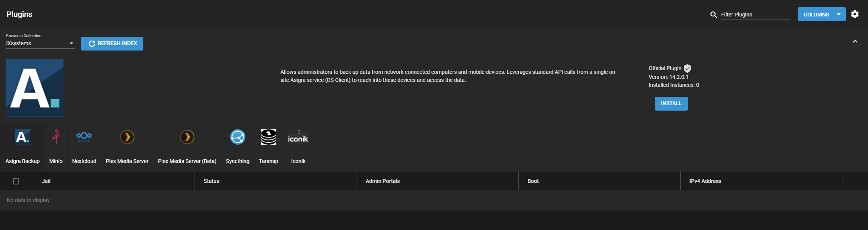Open the Browse a Collection dropdown
This screenshot has width=868, height=230.
[x=40, y=43]
